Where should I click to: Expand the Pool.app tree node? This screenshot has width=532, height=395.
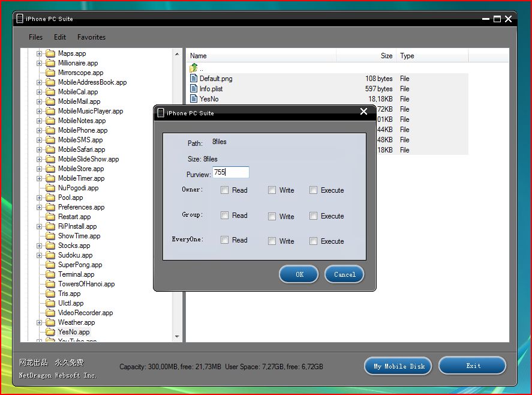point(40,197)
